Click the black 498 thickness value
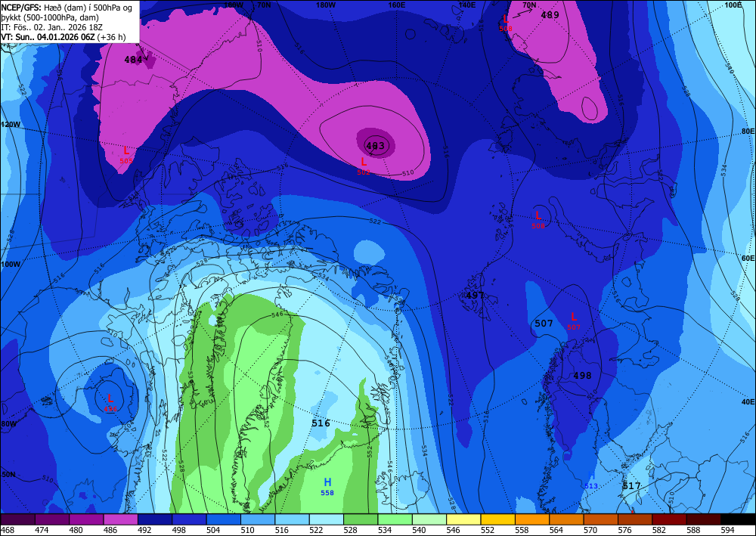The image size is (756, 536). pos(582,376)
